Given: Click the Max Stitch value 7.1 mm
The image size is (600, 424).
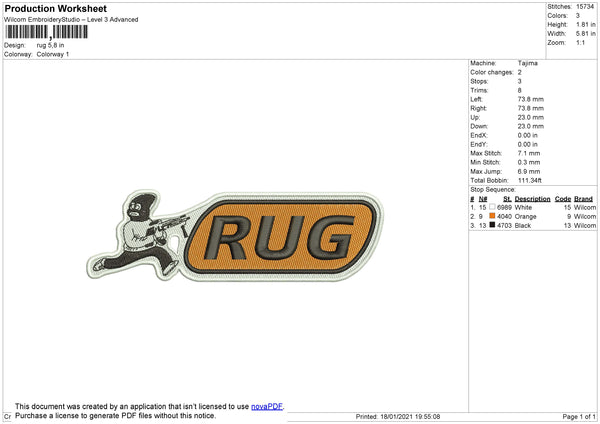Looking at the screenshot, I should tap(529, 153).
